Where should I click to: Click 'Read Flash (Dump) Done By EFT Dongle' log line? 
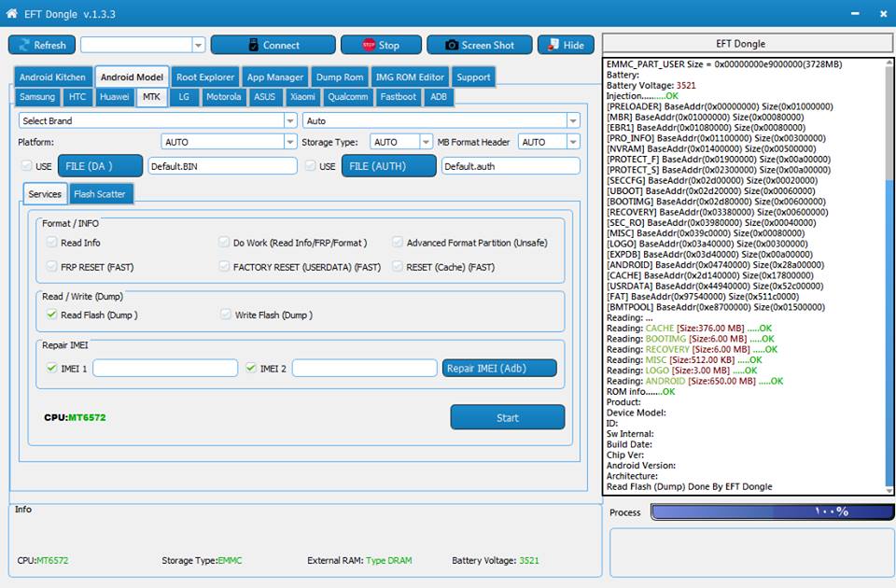pyautogui.click(x=689, y=486)
